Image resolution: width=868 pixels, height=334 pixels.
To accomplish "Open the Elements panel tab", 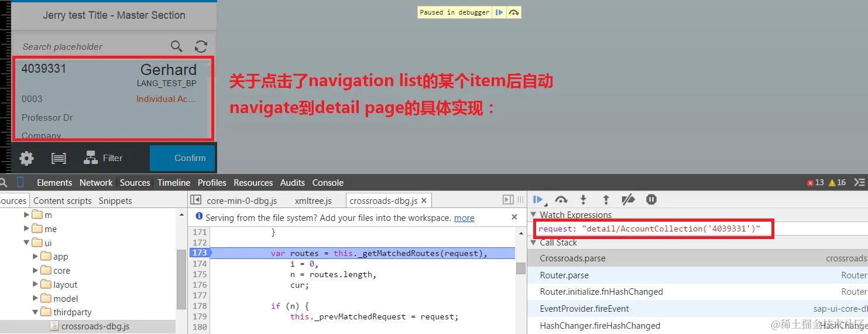I will tap(54, 183).
